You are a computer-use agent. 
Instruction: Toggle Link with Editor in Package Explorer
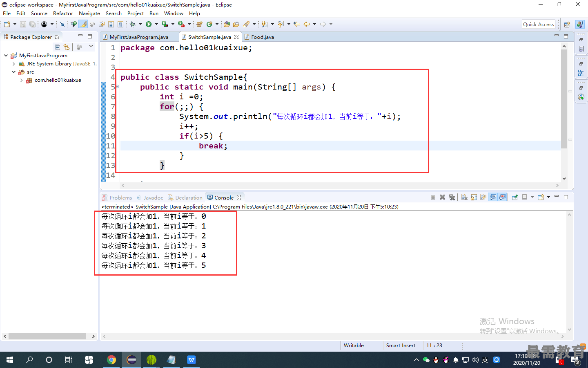(x=67, y=47)
